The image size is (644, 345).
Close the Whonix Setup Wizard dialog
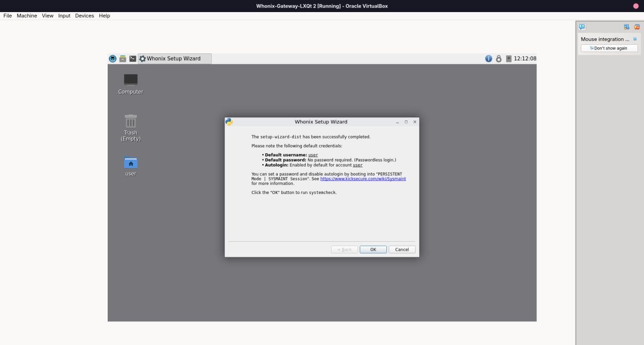point(415,122)
